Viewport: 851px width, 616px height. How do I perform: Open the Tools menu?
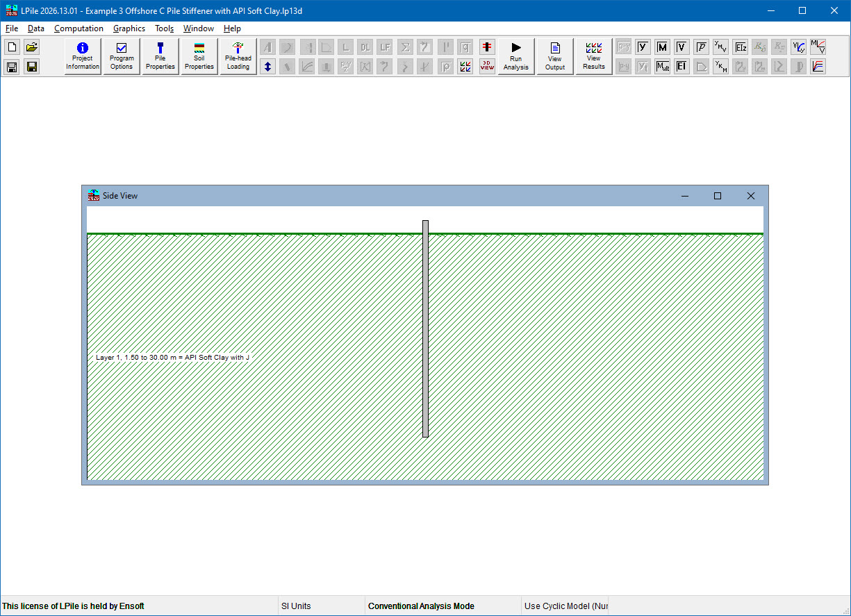coord(165,28)
